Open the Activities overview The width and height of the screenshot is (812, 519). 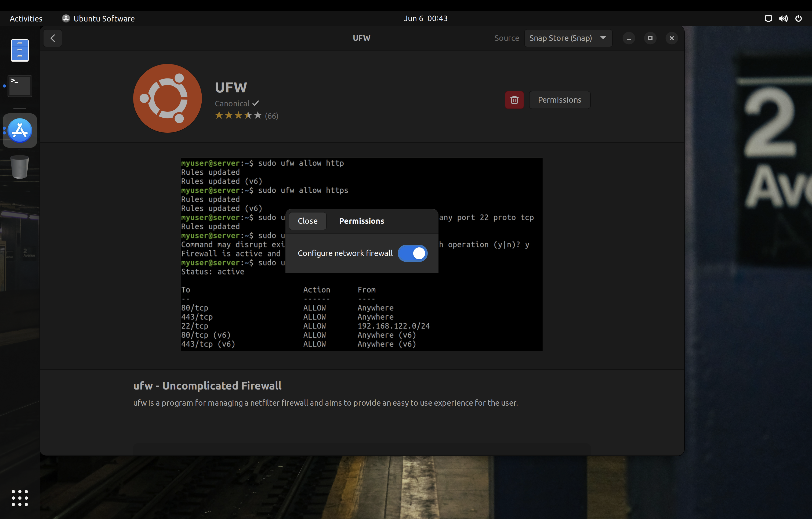click(26, 19)
